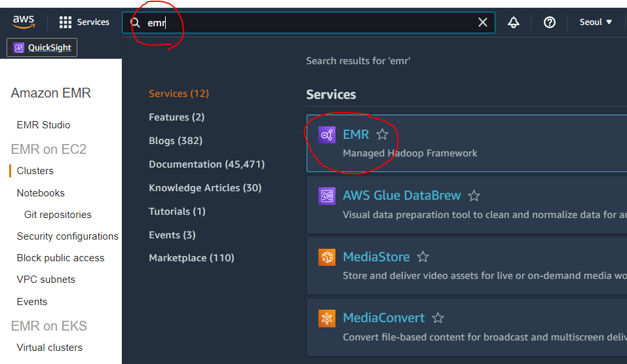Open Git repositories in sidebar

(x=58, y=215)
